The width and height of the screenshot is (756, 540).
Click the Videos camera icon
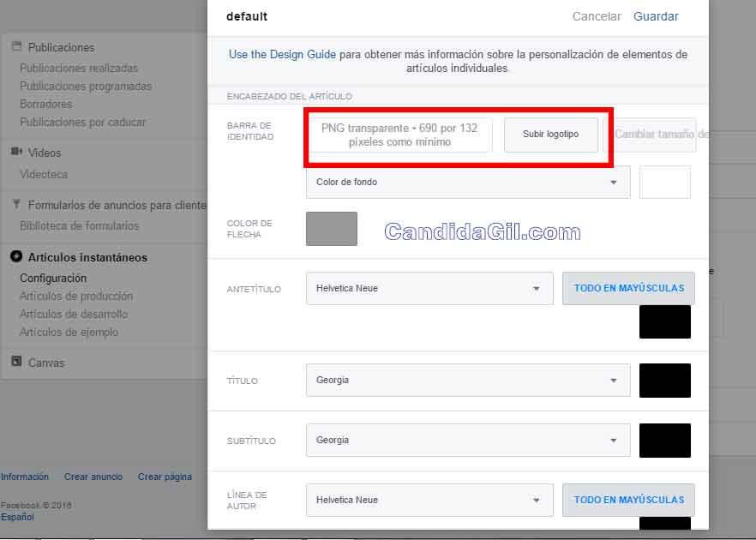(x=16, y=152)
